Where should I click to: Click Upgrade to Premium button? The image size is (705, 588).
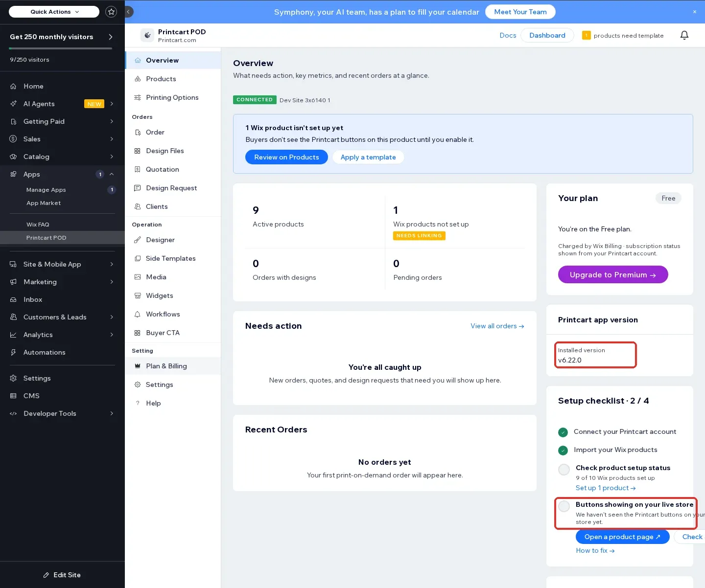[613, 274]
